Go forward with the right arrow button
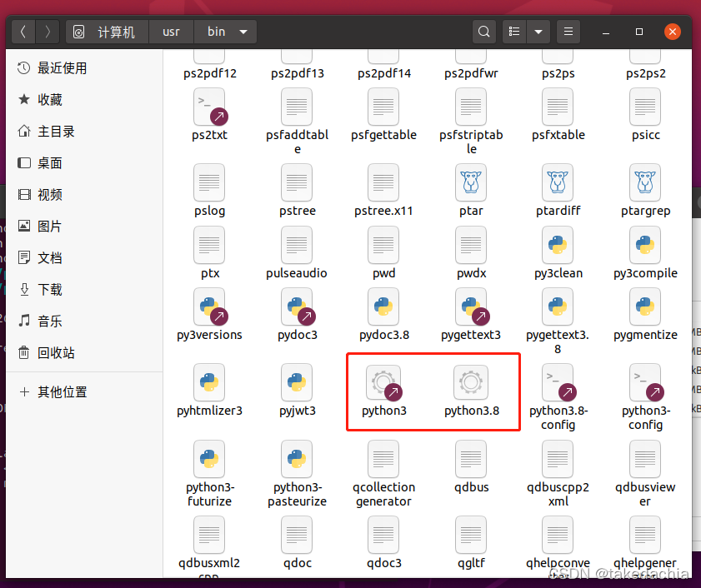Image resolution: width=701 pixels, height=588 pixels. pos(48,32)
